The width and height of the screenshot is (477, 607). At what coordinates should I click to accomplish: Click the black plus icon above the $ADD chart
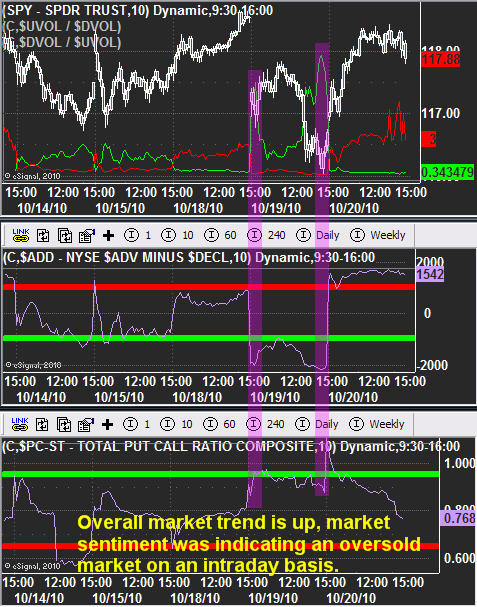click(108, 235)
